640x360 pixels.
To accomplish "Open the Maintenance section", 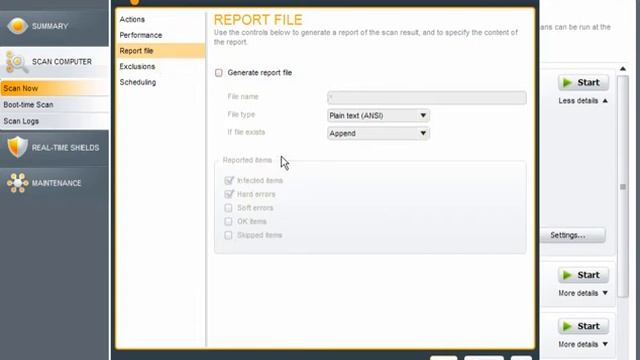I will point(54,183).
